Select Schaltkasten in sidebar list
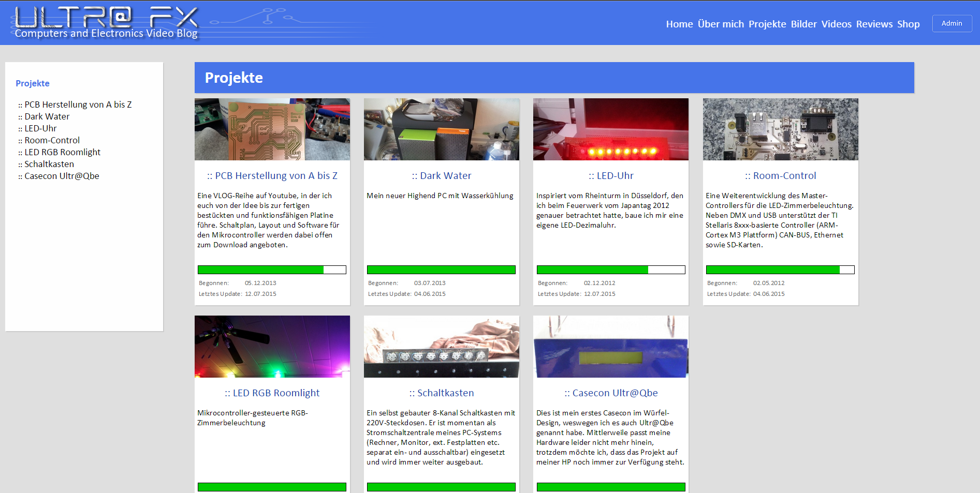 (49, 164)
